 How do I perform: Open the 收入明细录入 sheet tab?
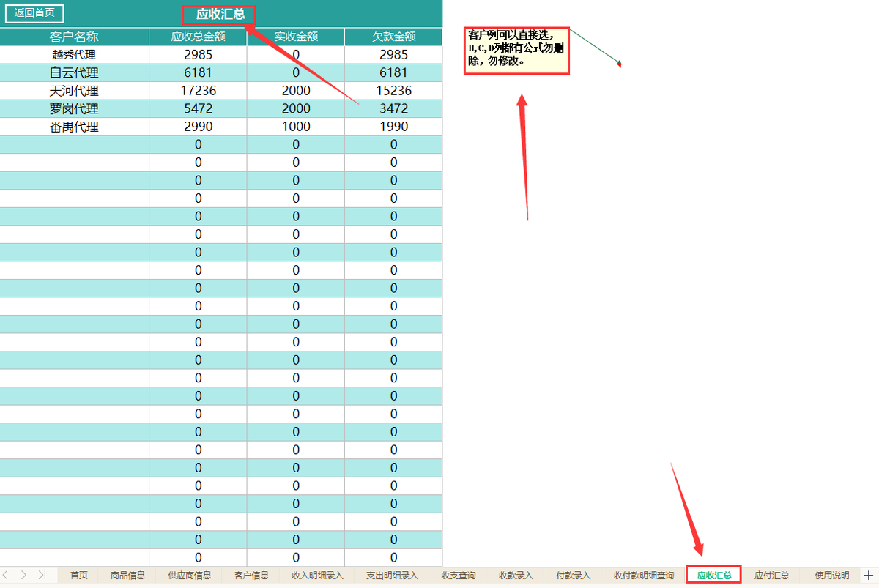point(317,576)
